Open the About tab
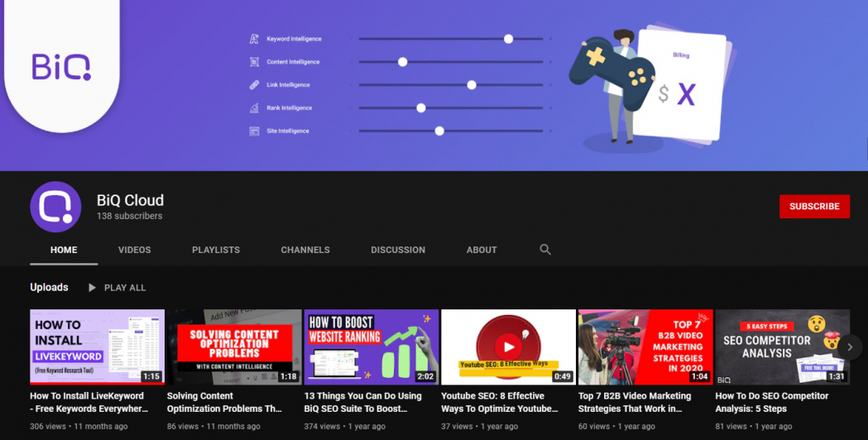The height and width of the screenshot is (440, 868). (482, 250)
